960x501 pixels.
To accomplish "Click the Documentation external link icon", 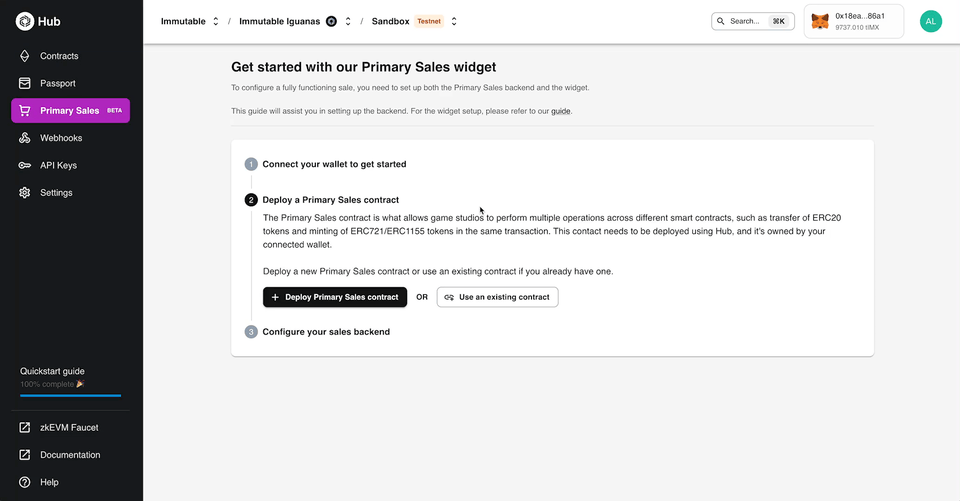I will click(x=25, y=455).
